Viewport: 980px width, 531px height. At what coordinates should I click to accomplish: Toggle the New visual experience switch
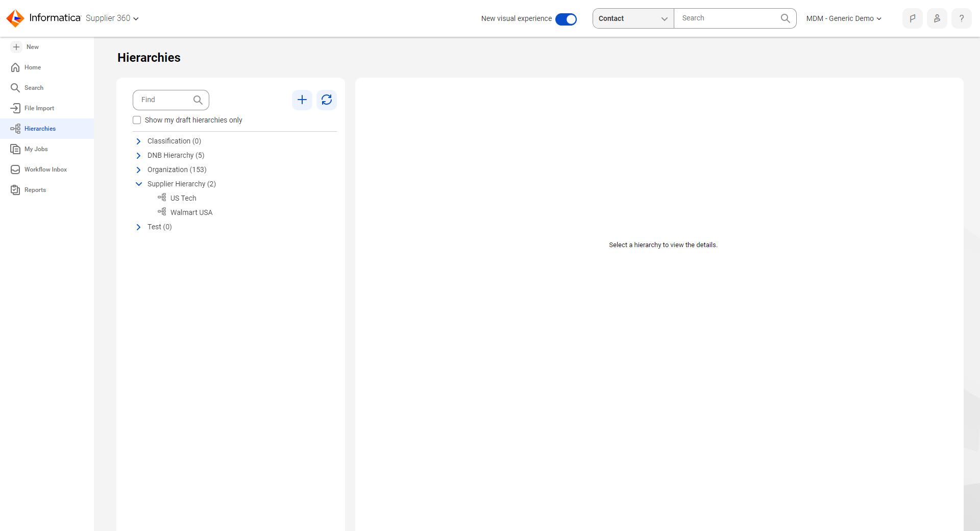[x=566, y=19]
